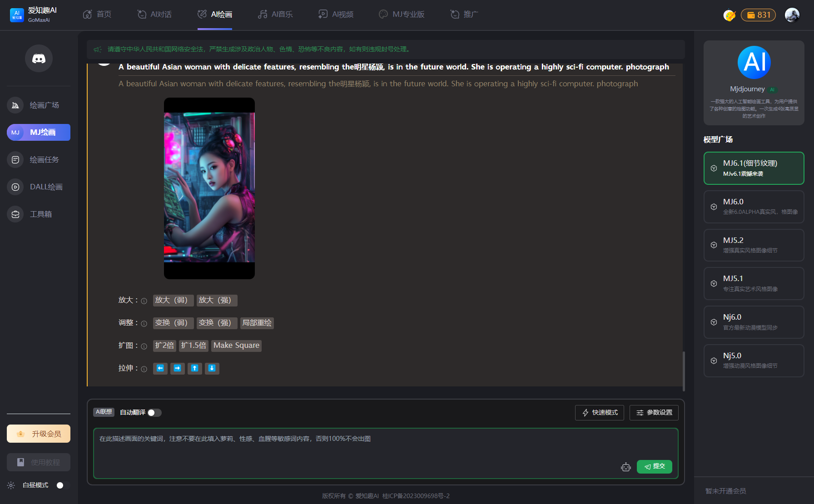
Task: Click the 升级会员 upgrade button
Action: 39,434
